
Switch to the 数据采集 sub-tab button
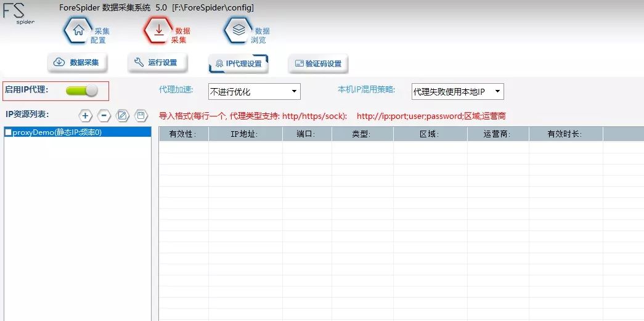pyautogui.click(x=77, y=63)
